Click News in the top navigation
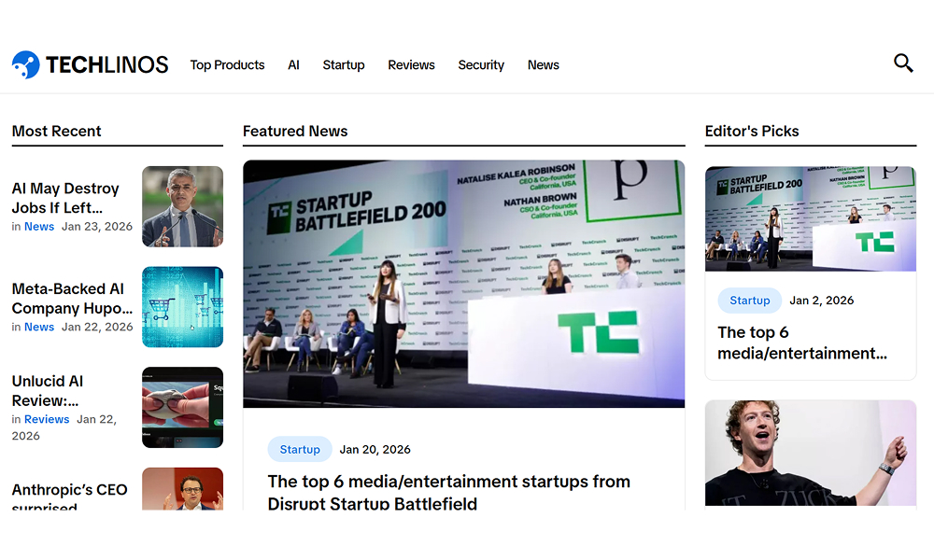 (x=543, y=65)
